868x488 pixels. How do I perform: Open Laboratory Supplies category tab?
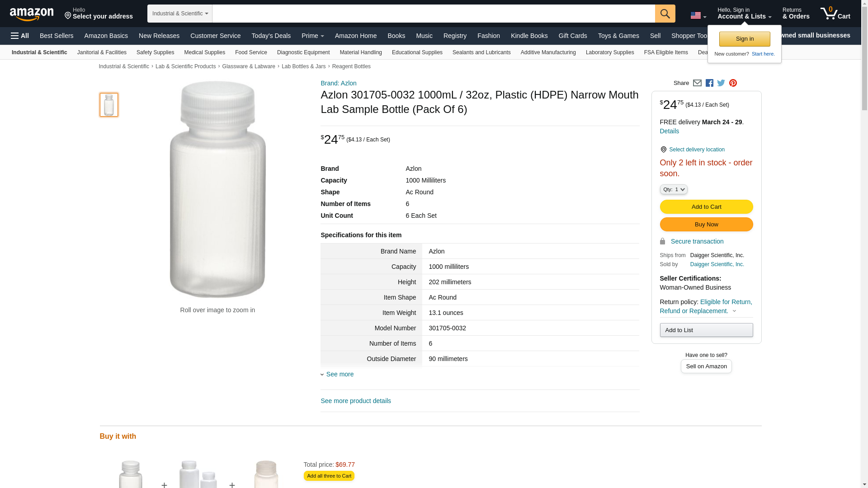[x=609, y=52]
